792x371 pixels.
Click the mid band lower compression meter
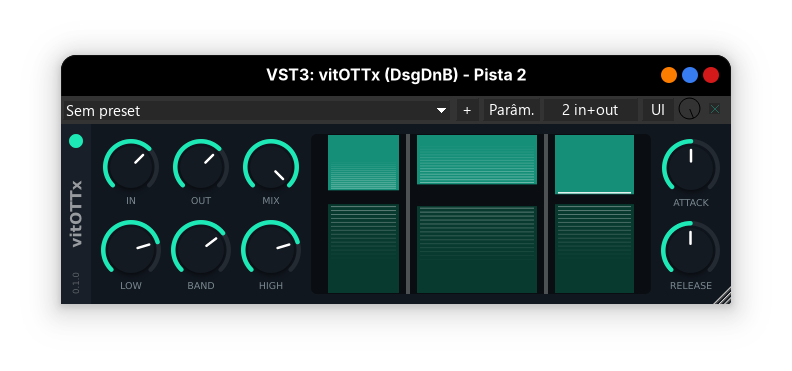[x=477, y=249]
